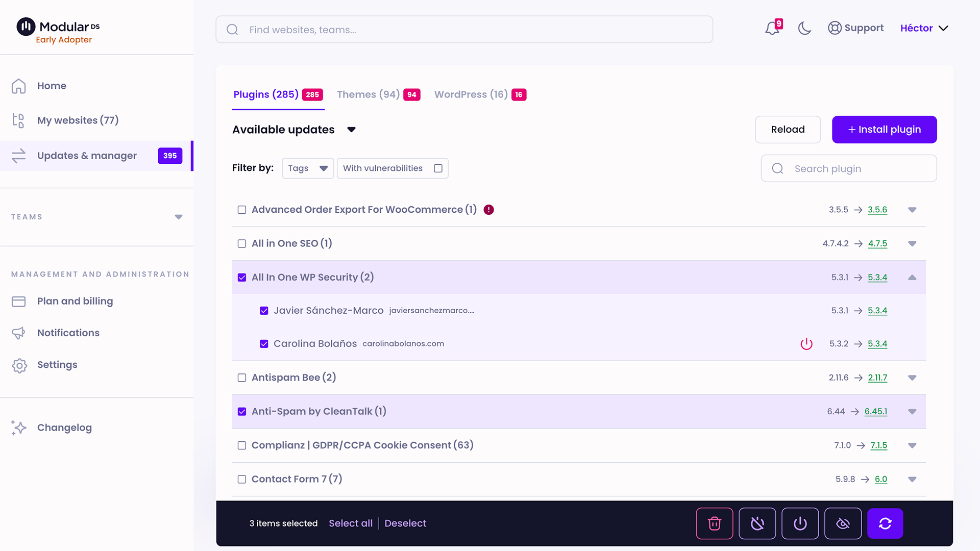Image resolution: width=980 pixels, height=551 pixels.
Task: Click the Search plugin input field
Action: pyautogui.click(x=849, y=168)
